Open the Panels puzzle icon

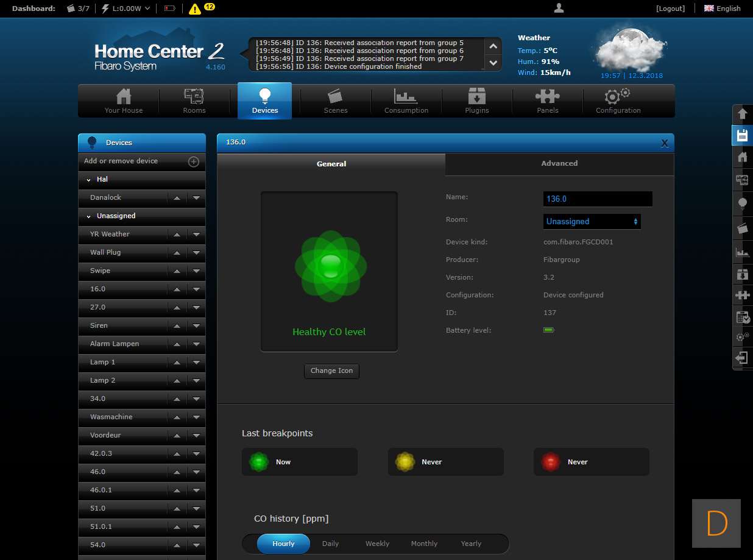tap(547, 101)
